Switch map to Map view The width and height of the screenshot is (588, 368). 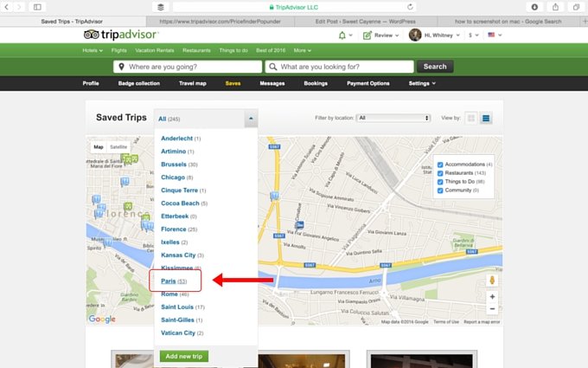coord(99,147)
